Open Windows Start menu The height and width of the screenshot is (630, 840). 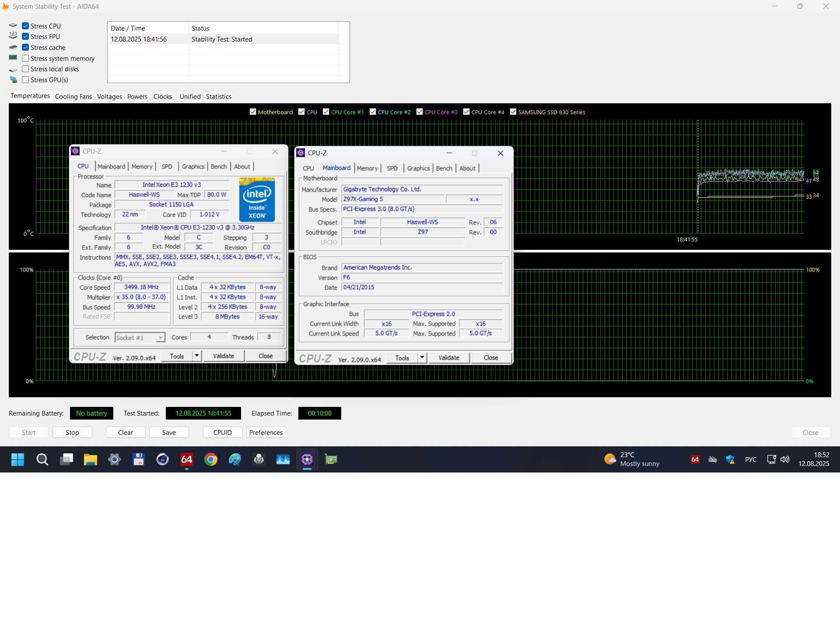click(18, 459)
